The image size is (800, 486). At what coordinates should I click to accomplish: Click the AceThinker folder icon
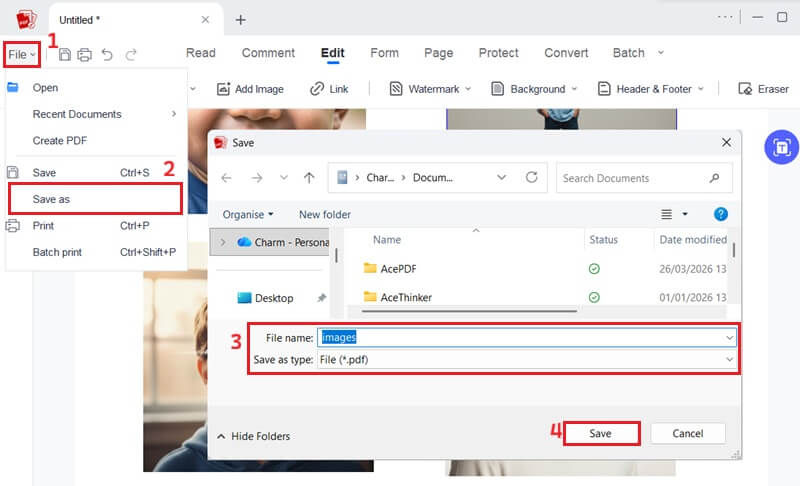coord(370,296)
